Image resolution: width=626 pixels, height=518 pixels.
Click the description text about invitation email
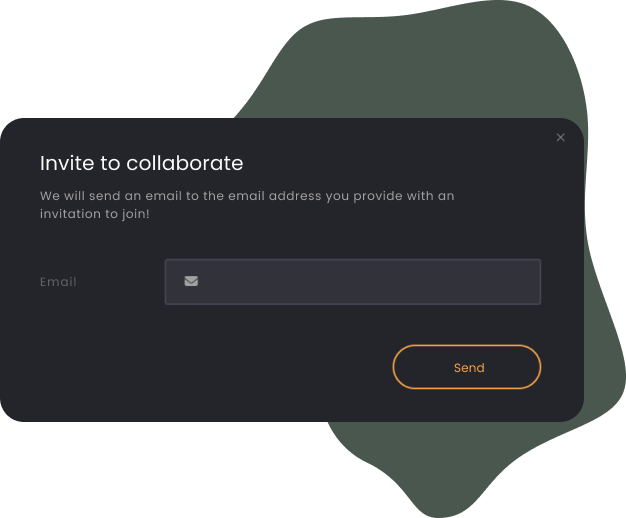tap(247, 205)
